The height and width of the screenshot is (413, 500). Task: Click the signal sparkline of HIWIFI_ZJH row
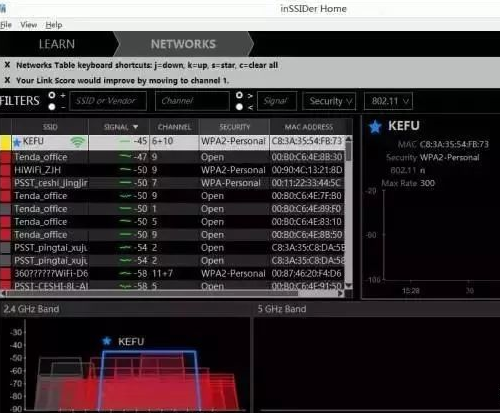[x=126, y=170]
